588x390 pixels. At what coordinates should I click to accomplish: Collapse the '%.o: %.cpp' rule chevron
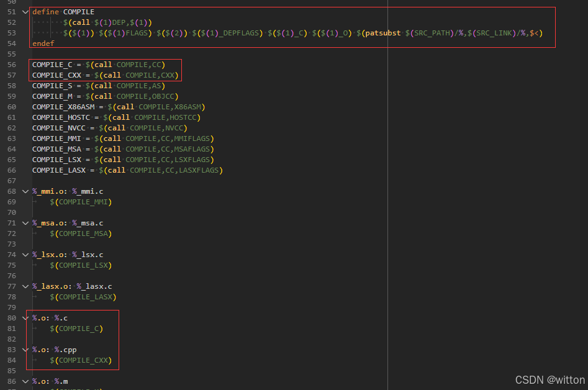point(25,350)
